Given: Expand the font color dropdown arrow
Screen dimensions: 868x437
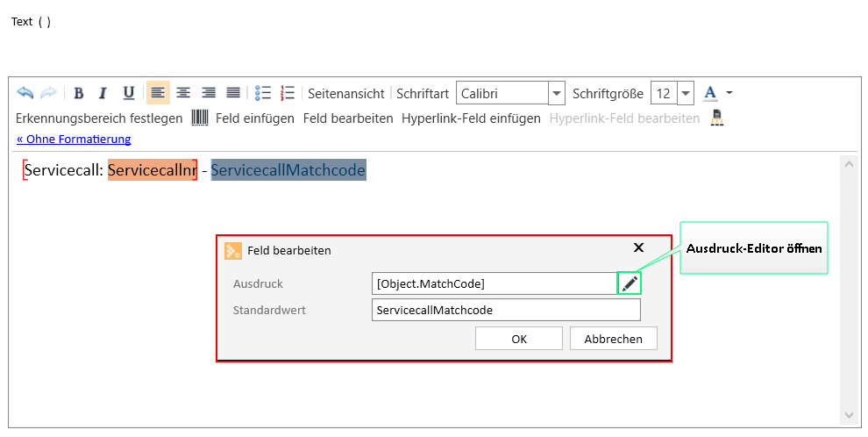Looking at the screenshot, I should pyautogui.click(x=729, y=93).
